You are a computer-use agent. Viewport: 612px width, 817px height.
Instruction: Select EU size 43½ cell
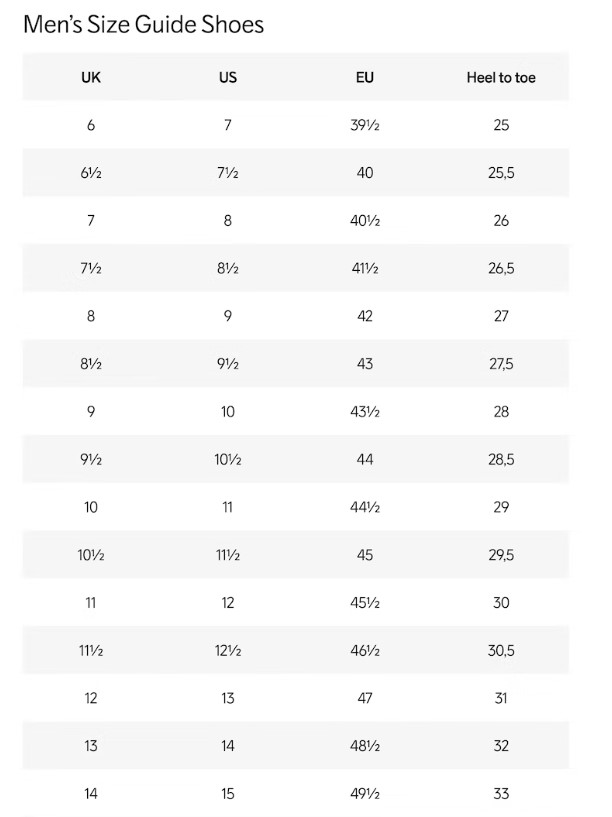(x=365, y=412)
